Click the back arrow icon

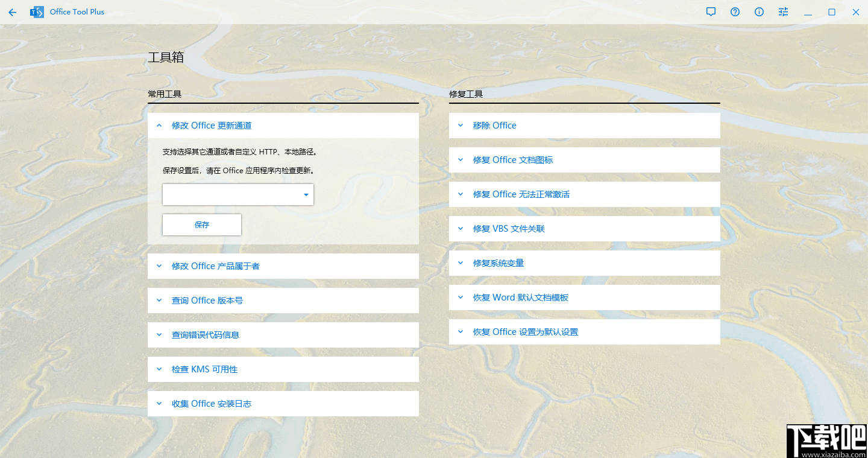[x=13, y=11]
